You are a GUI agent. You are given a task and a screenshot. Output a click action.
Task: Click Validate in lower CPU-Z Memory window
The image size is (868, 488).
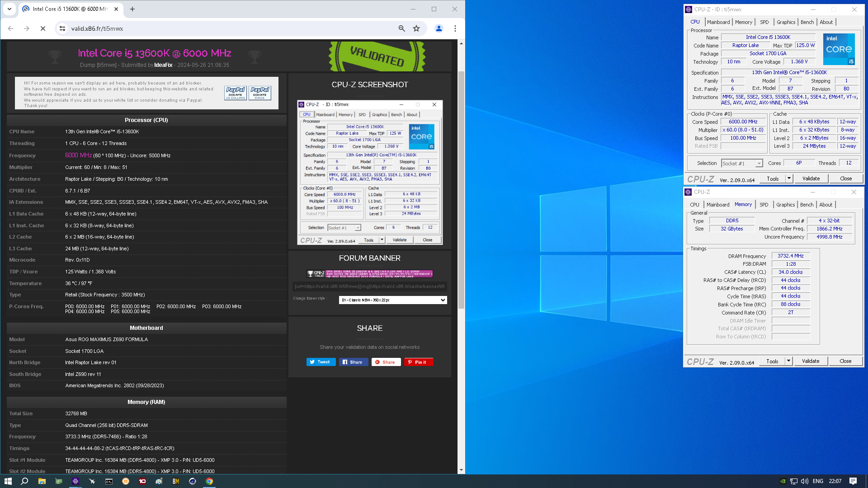click(811, 361)
